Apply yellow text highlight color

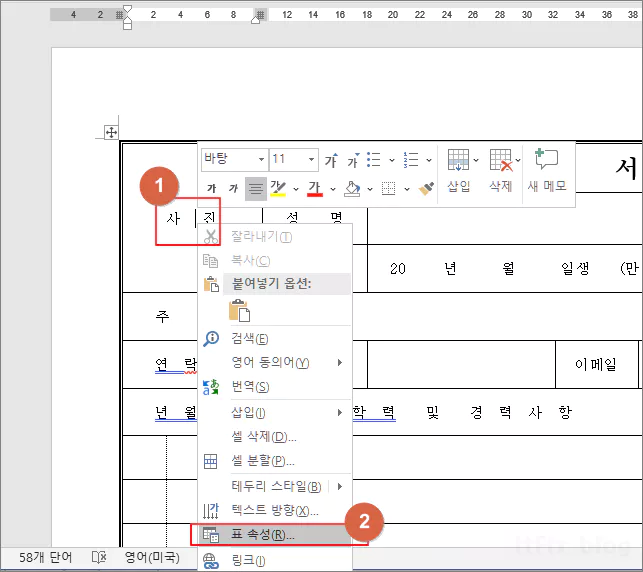(x=278, y=189)
